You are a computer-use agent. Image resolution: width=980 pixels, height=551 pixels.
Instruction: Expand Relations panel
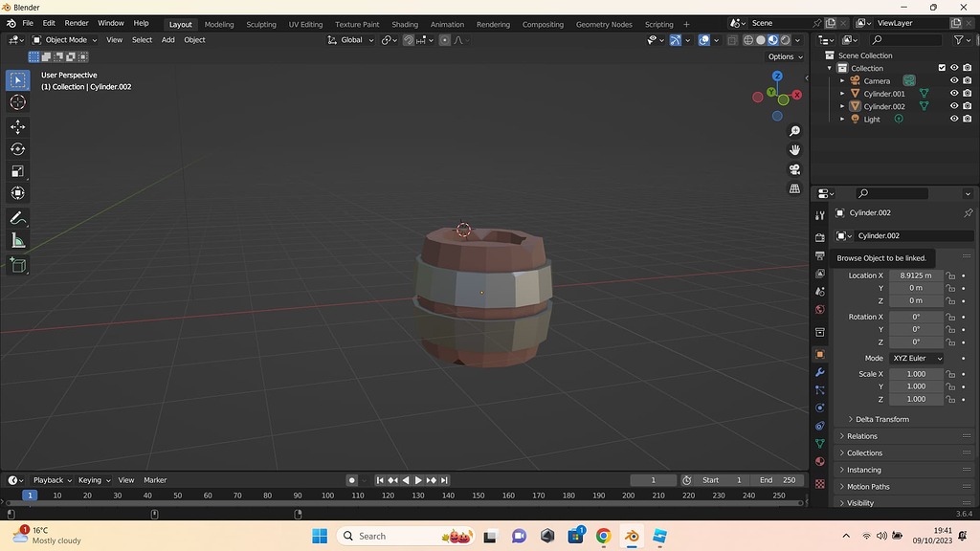tap(904, 436)
